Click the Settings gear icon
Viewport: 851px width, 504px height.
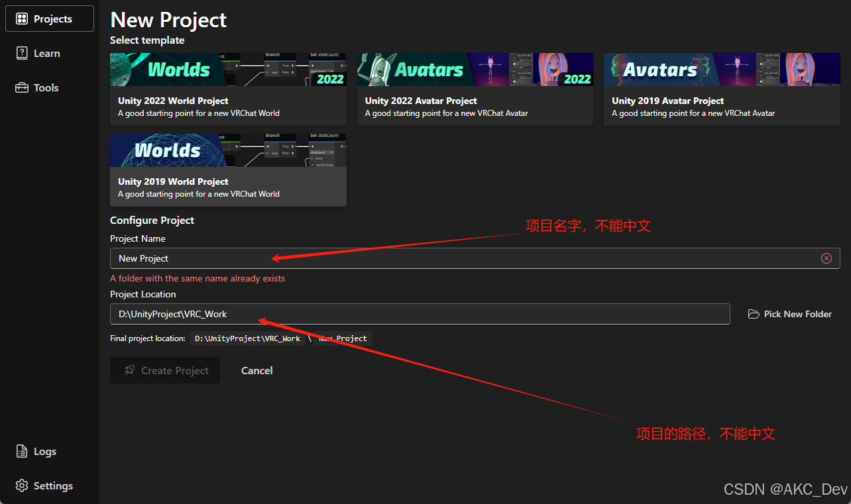pyautogui.click(x=22, y=485)
